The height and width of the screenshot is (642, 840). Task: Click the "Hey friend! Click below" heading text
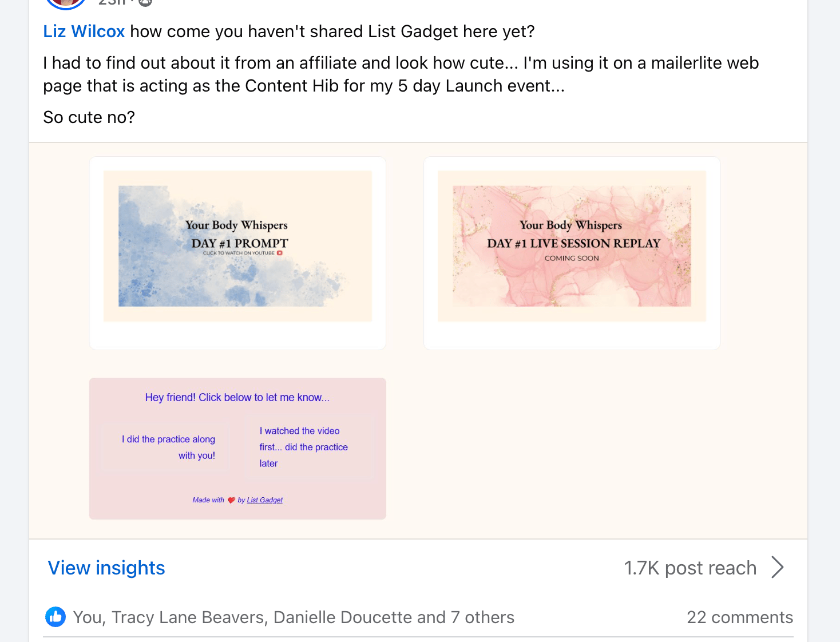237,398
